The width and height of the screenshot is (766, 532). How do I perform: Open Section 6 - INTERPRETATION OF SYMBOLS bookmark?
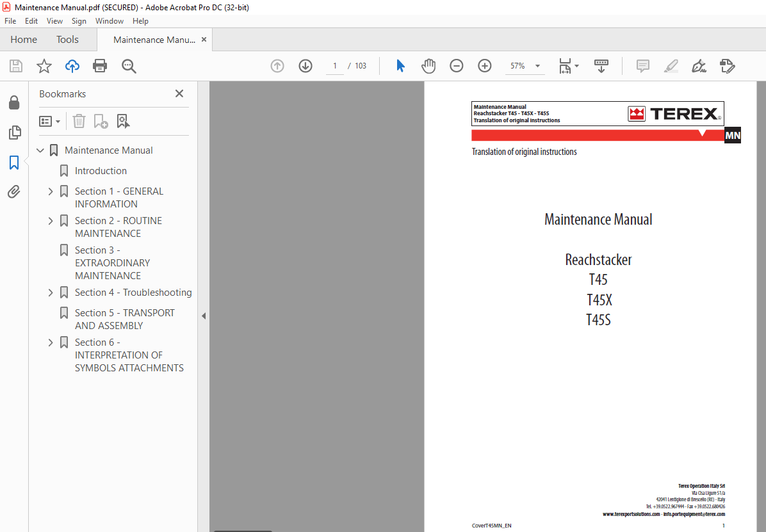(129, 355)
